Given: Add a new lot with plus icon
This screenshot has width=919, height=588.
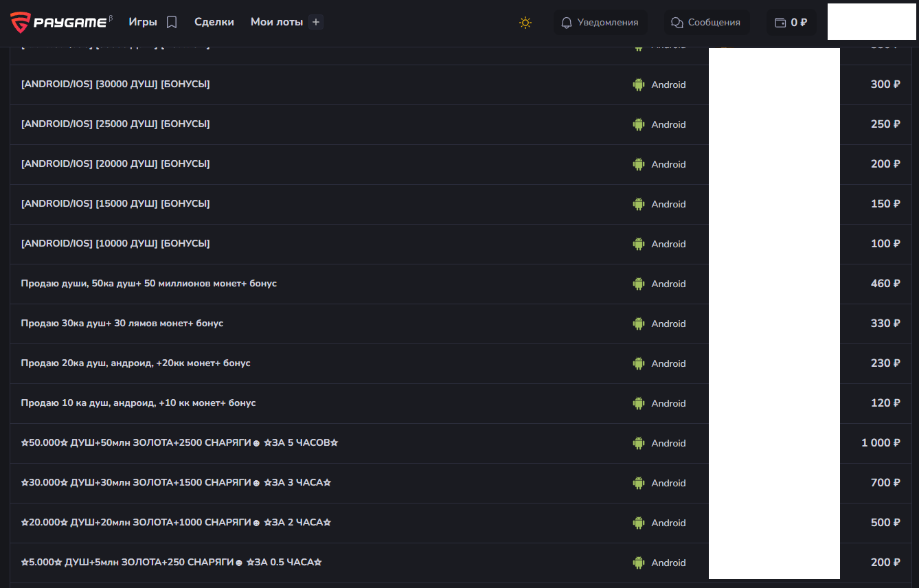Looking at the screenshot, I should (x=316, y=22).
